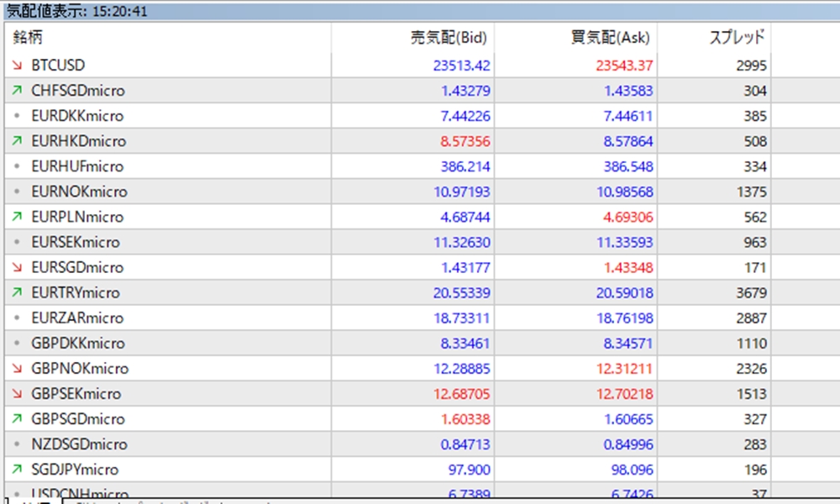Click the green up arrow beside CHFSGDmicro
Image resolution: width=840 pixels, height=504 pixels.
coord(17,91)
